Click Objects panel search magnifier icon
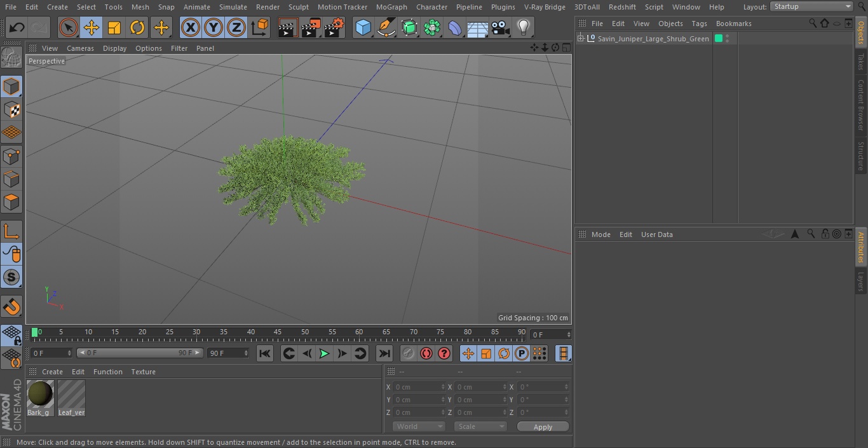Viewport: 868px width, 448px height. tap(812, 24)
